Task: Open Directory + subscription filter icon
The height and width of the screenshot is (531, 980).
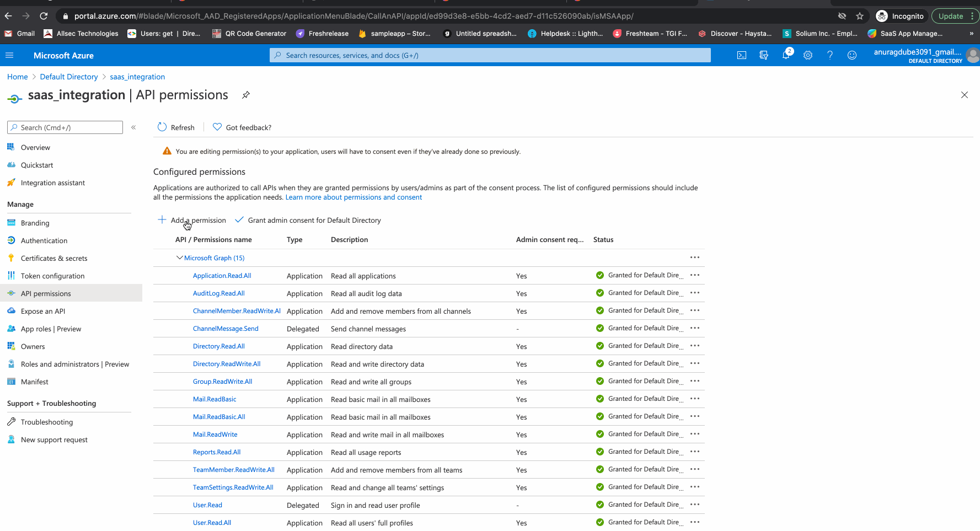Action: pyautogui.click(x=764, y=55)
